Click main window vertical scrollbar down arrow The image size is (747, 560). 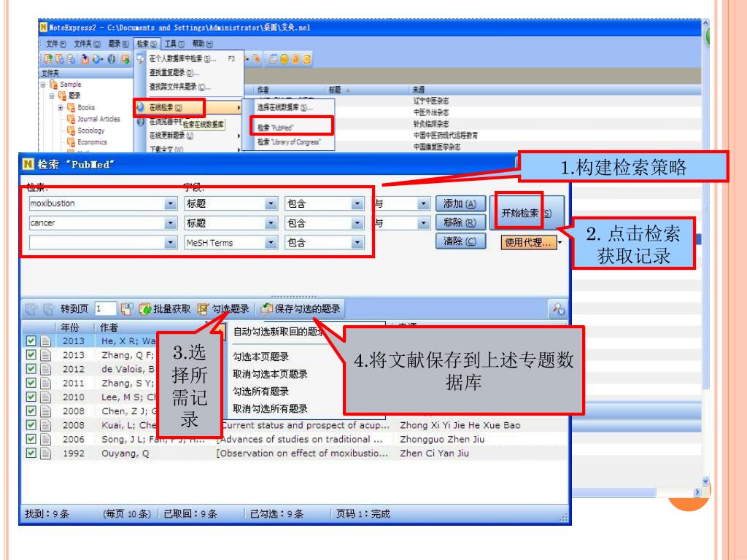tap(705, 481)
